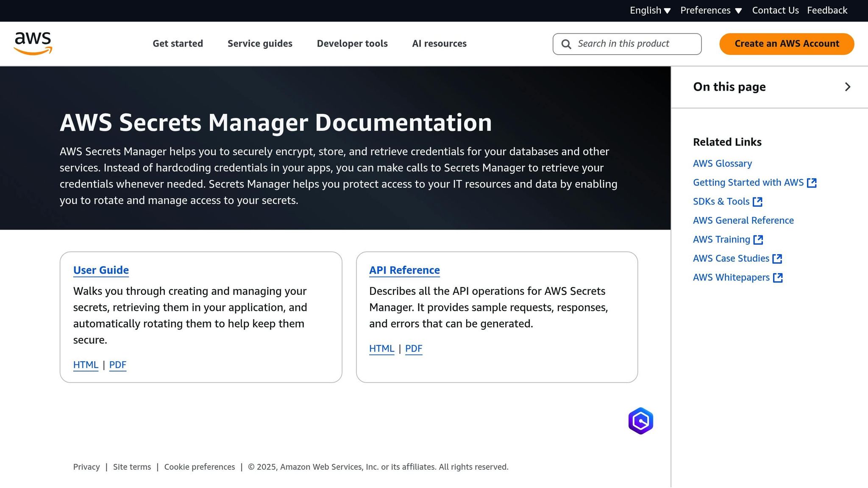Click Feedback in top bar
This screenshot has width=868, height=488.
point(827,11)
